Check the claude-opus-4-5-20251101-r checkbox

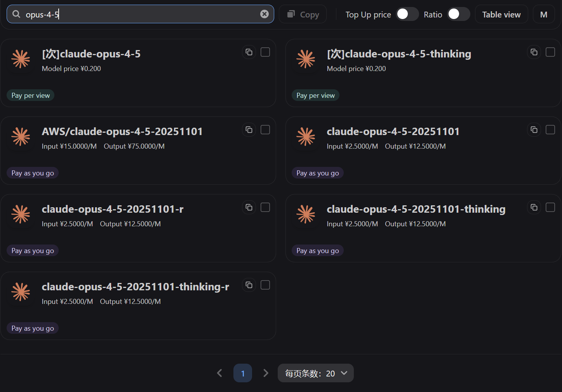coord(265,207)
